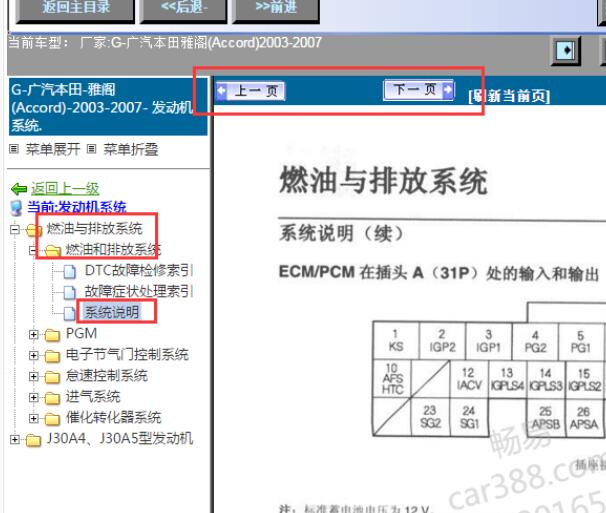
Task: Select 电子节气门控制系统 label
Action: [127, 354]
